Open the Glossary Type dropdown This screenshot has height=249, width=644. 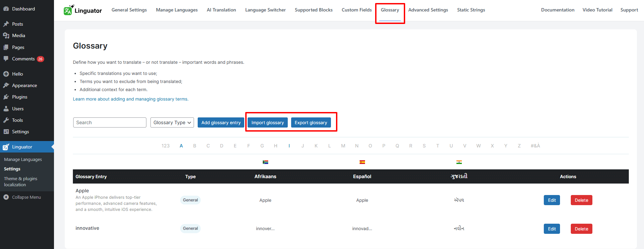click(172, 122)
